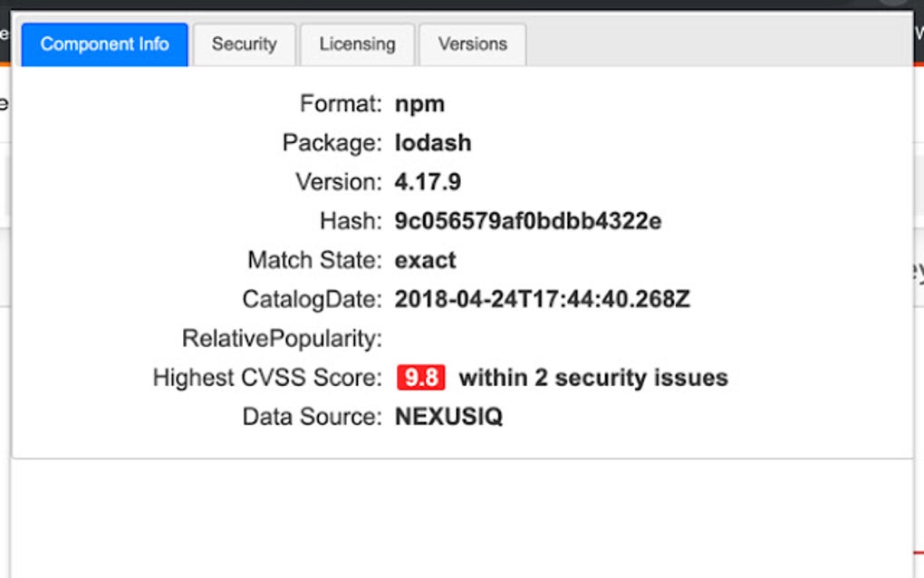The height and width of the screenshot is (578, 924).
Task: Open the Licensing tab
Action: 356,43
